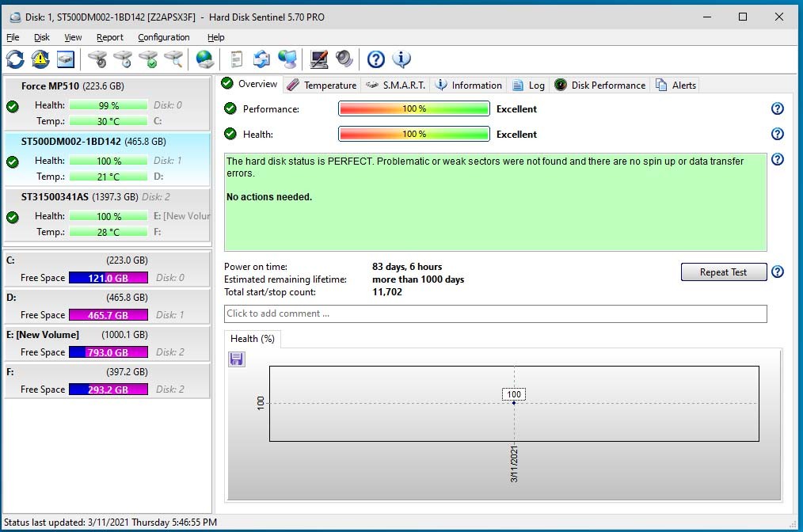The image size is (803, 532).
Task: Click the 465.7 GB free space bar
Action: pyautogui.click(x=108, y=315)
